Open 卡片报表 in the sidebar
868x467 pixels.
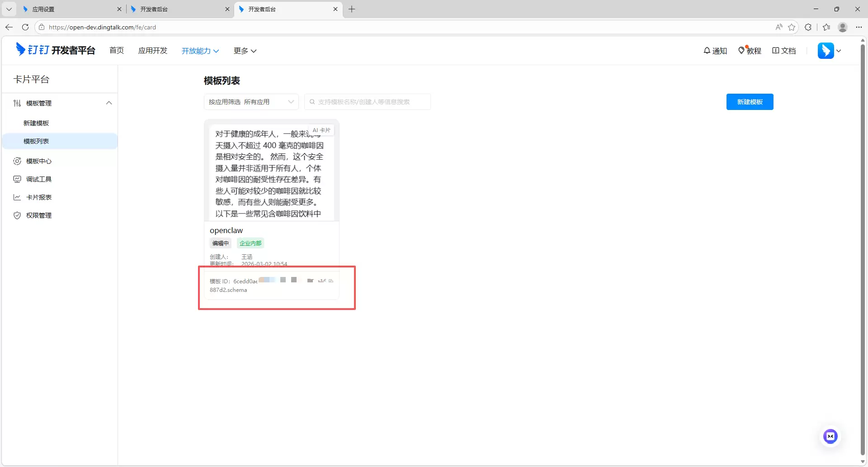[x=39, y=197]
